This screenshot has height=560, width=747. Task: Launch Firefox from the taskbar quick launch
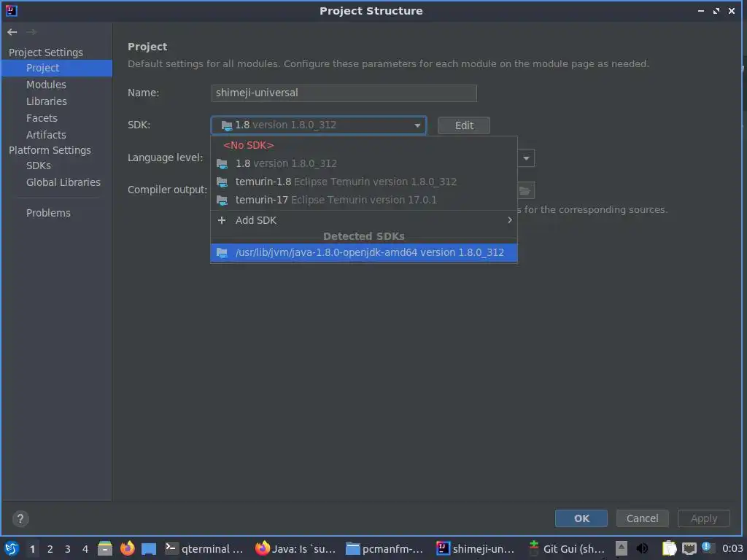[x=127, y=548]
